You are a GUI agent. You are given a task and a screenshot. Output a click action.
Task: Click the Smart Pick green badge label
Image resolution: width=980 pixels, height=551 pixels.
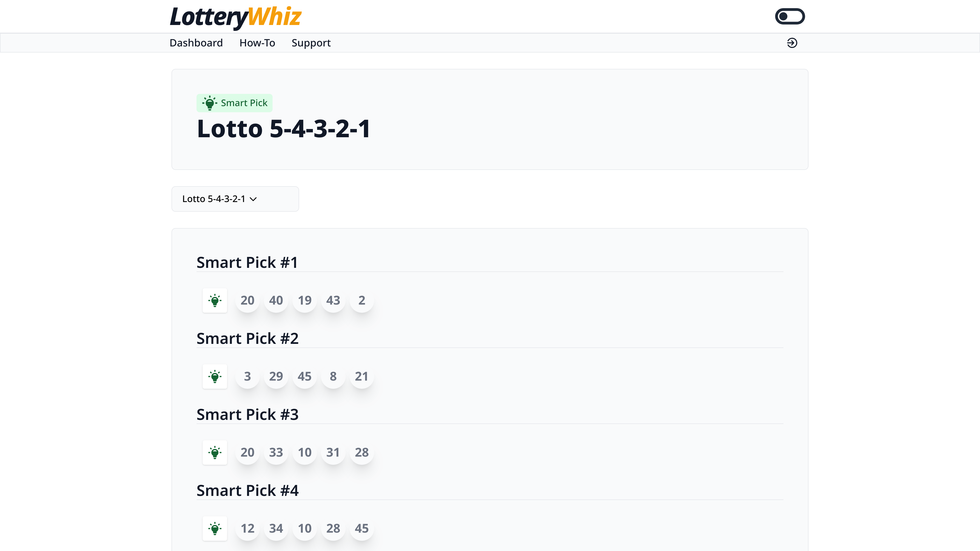(244, 103)
